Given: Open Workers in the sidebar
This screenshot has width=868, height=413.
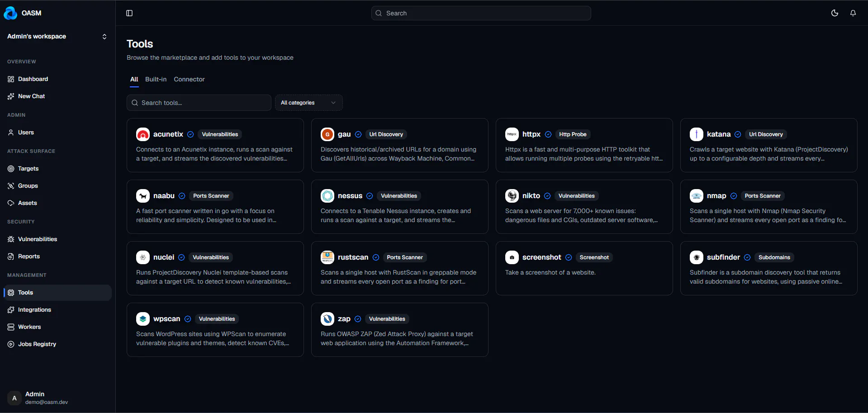Looking at the screenshot, I should click(57, 327).
